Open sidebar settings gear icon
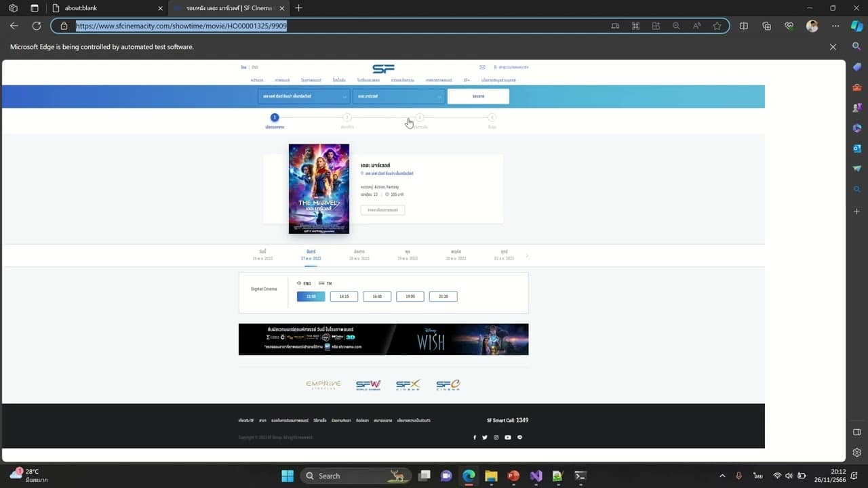The width and height of the screenshot is (868, 488). [x=856, y=452]
